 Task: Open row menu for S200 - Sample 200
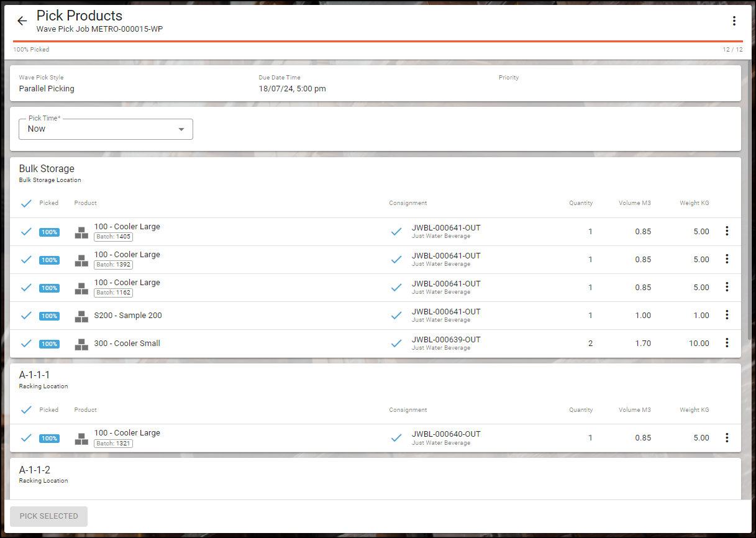(727, 315)
